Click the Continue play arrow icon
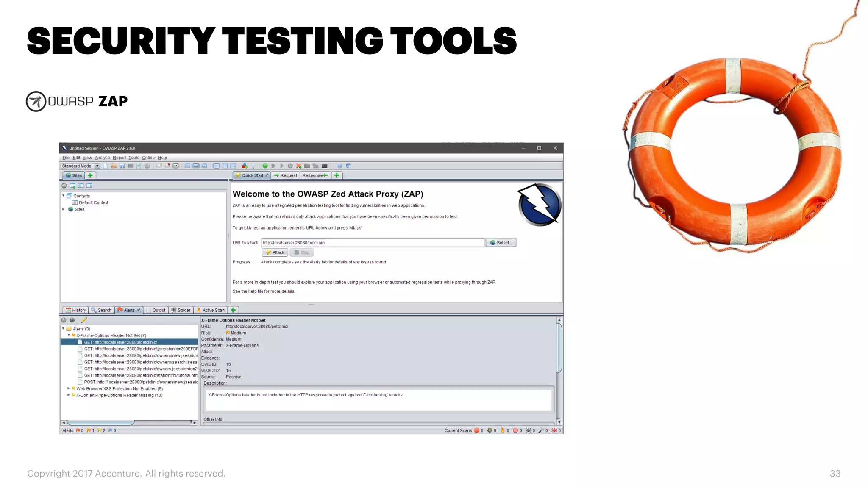This screenshot has height=488, width=868. point(282,166)
